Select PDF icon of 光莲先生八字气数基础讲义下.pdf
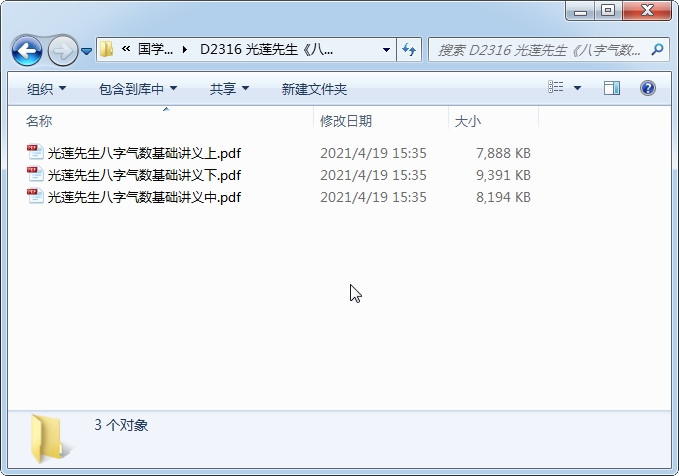The image size is (679, 476). pos(35,174)
